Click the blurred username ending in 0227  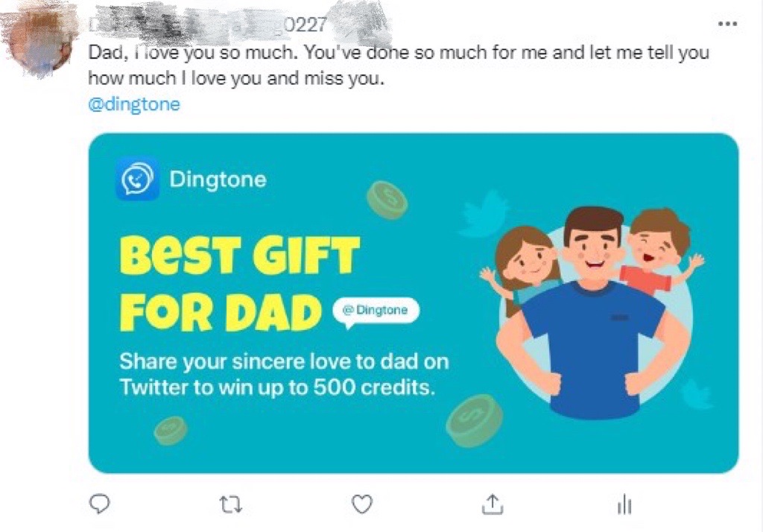pyautogui.click(x=209, y=25)
